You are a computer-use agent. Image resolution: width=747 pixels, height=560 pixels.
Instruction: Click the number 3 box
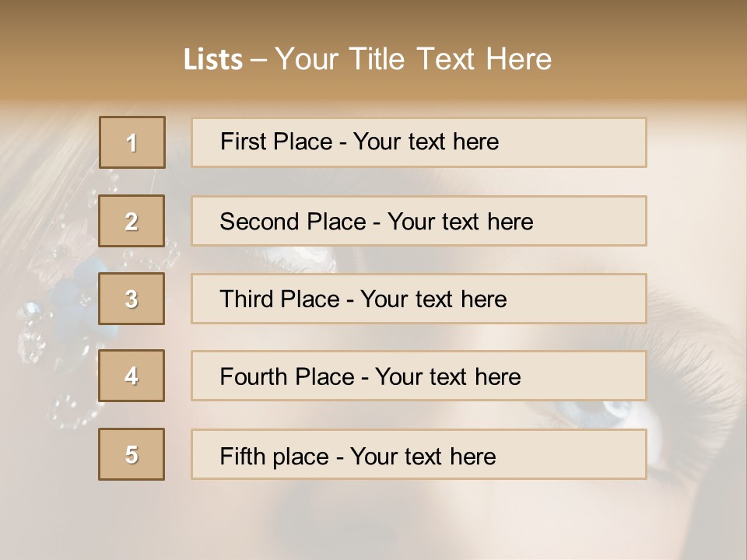click(132, 299)
